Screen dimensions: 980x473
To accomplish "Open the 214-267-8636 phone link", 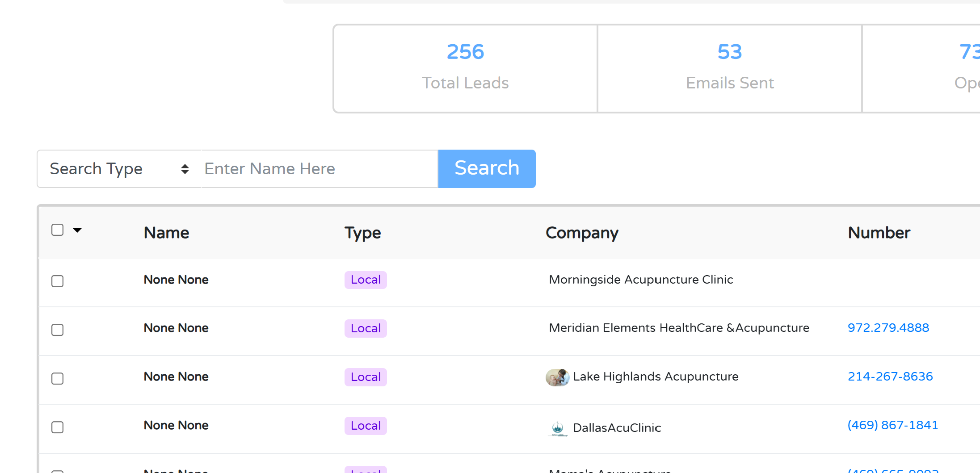I will [890, 377].
